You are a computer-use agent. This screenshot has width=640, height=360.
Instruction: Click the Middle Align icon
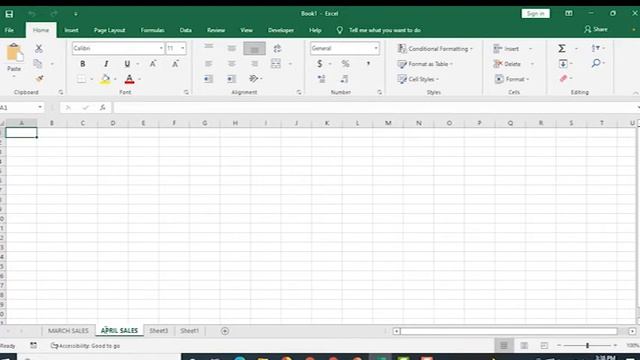[x=231, y=48]
